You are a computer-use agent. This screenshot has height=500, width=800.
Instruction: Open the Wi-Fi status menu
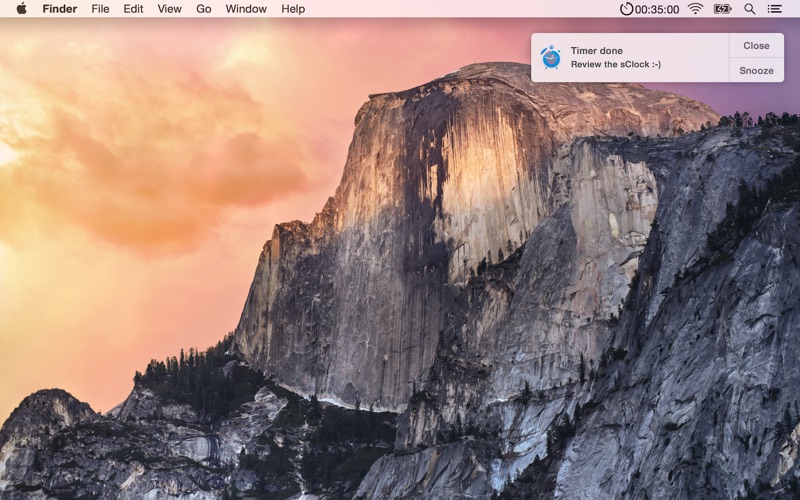[x=695, y=9]
